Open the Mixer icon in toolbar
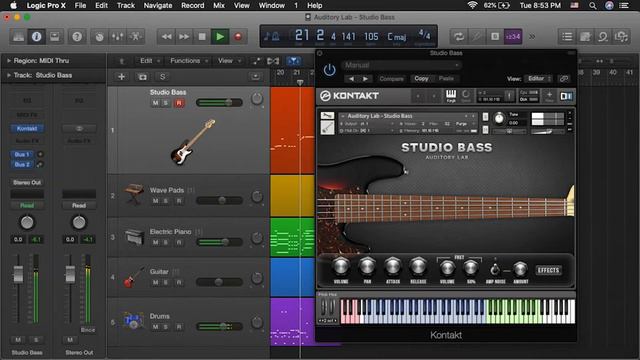This screenshot has width=640, height=360. point(118,37)
